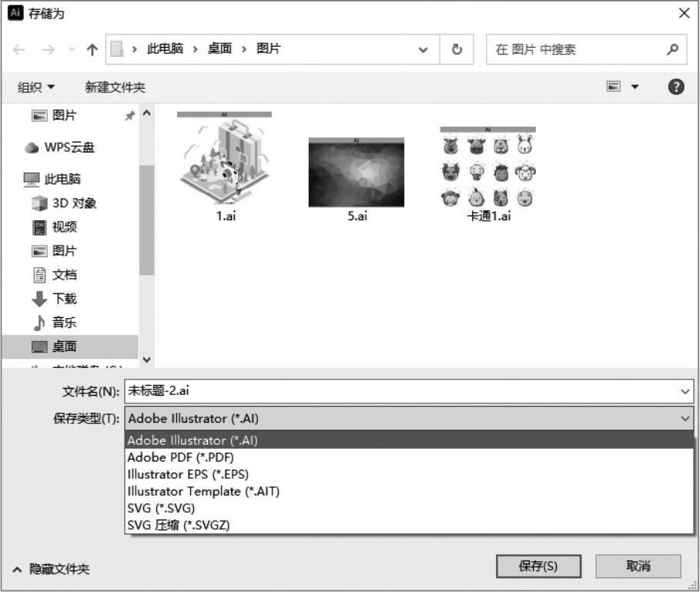Collapse folders via 隐藏文件夹
700x592 pixels.
coord(52,569)
